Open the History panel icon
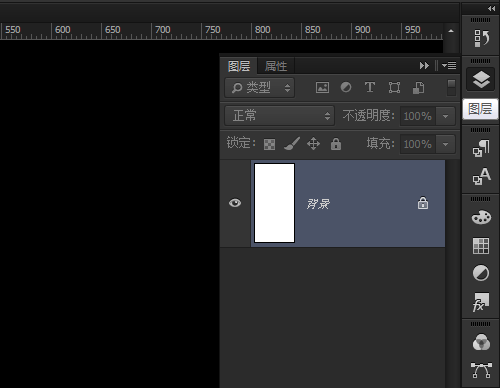This screenshot has height=388, width=500. 481,38
